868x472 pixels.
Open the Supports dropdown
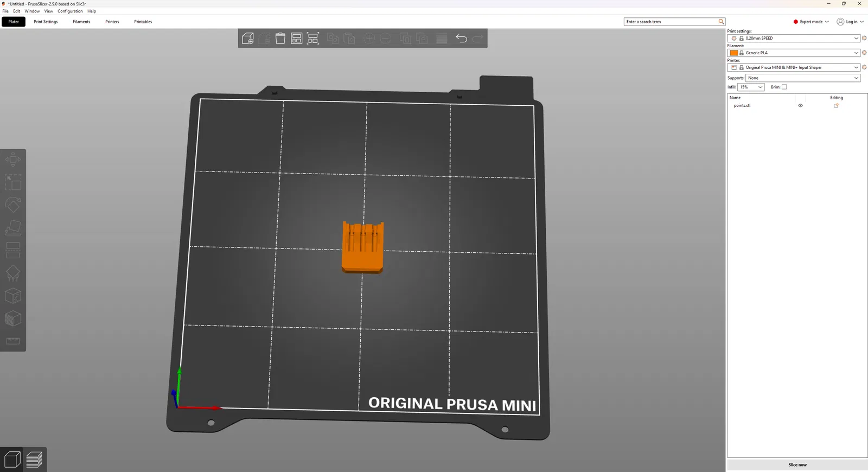(x=803, y=78)
